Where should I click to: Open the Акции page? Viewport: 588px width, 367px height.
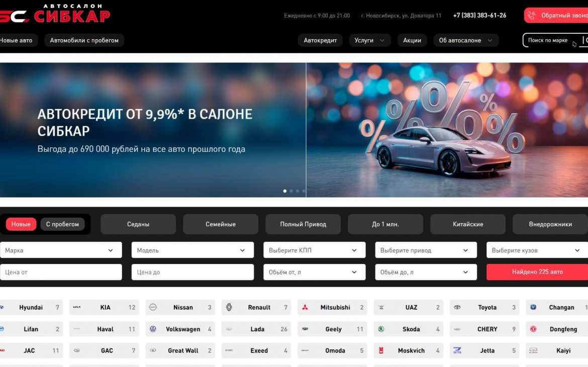point(412,40)
